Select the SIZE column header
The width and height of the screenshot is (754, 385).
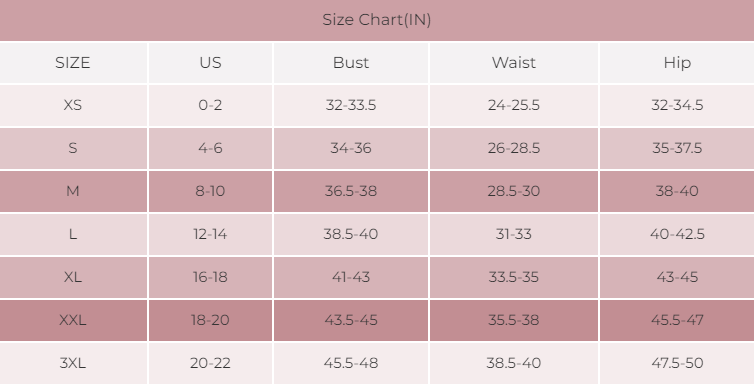[73, 62]
